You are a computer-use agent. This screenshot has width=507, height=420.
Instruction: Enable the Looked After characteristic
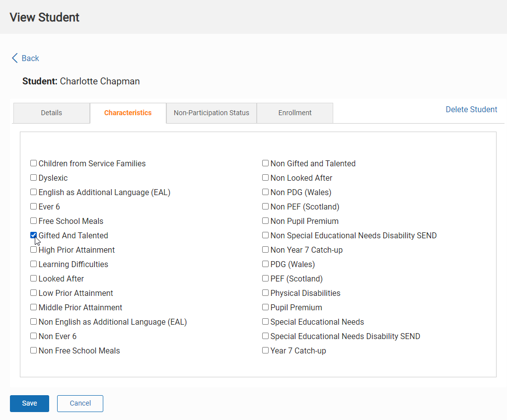point(33,278)
